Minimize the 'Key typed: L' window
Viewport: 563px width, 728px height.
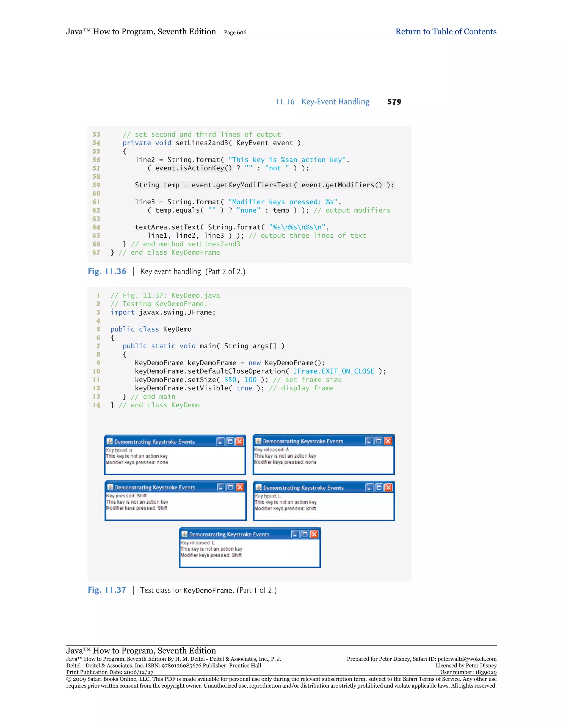click(x=369, y=488)
